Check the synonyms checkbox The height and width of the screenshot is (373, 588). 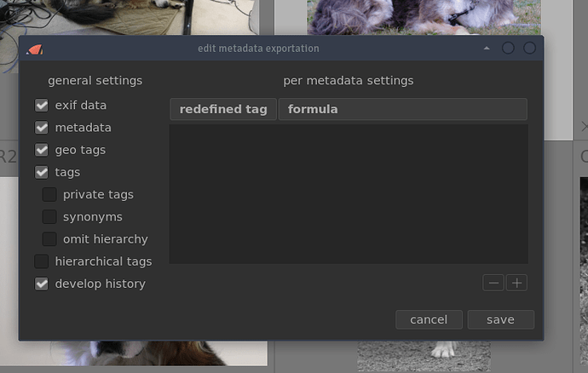(49, 217)
